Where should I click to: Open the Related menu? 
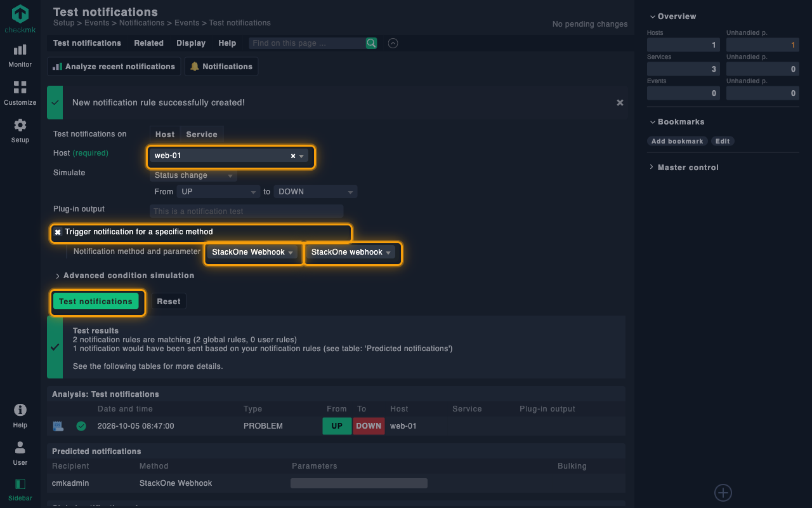tap(149, 43)
